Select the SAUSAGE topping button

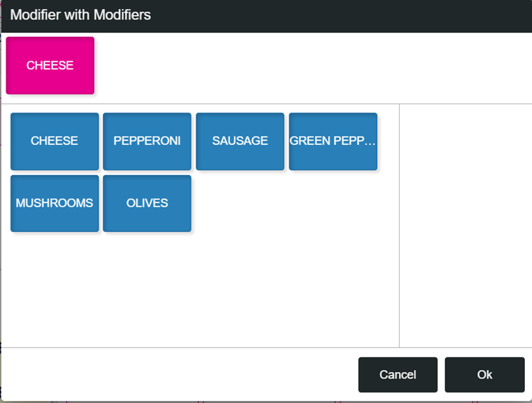click(240, 141)
